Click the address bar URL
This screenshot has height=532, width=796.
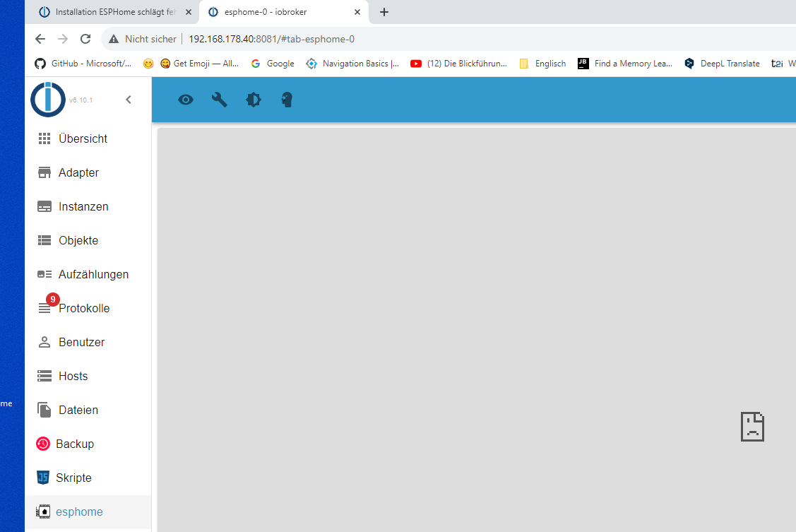(272, 39)
